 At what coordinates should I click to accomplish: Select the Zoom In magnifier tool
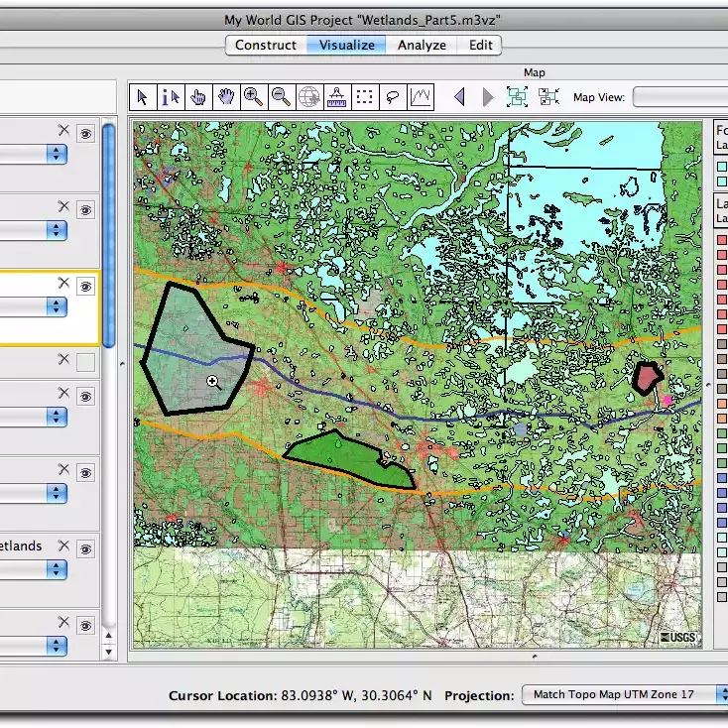point(254,96)
